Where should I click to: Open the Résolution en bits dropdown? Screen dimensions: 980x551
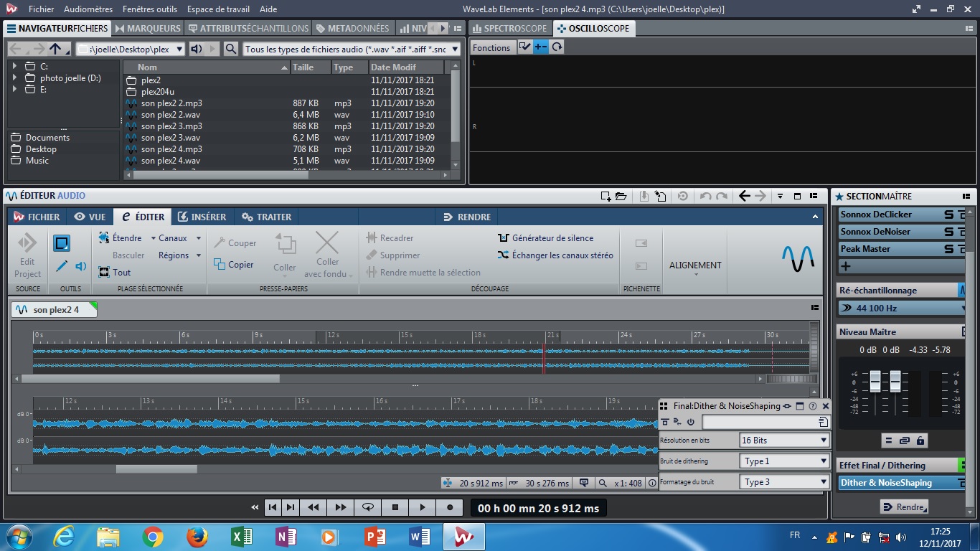click(x=785, y=440)
